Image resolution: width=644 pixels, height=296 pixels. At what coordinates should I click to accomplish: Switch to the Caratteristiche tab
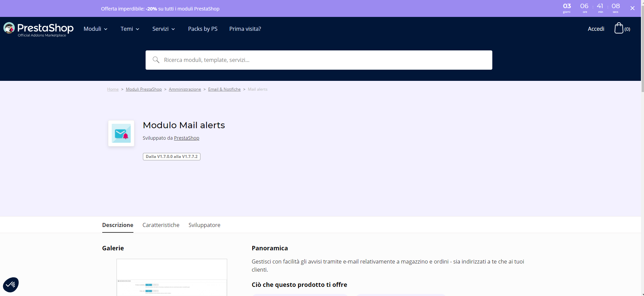pyautogui.click(x=161, y=225)
